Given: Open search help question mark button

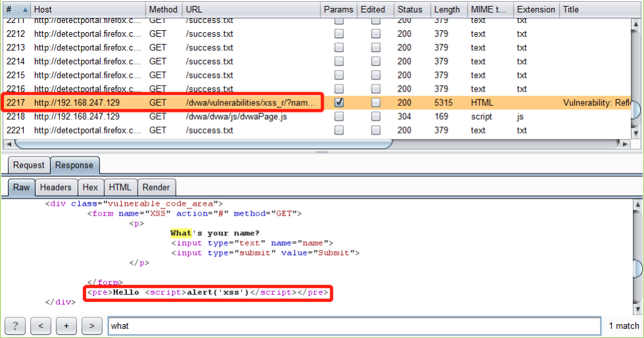Looking at the screenshot, I should (15, 326).
